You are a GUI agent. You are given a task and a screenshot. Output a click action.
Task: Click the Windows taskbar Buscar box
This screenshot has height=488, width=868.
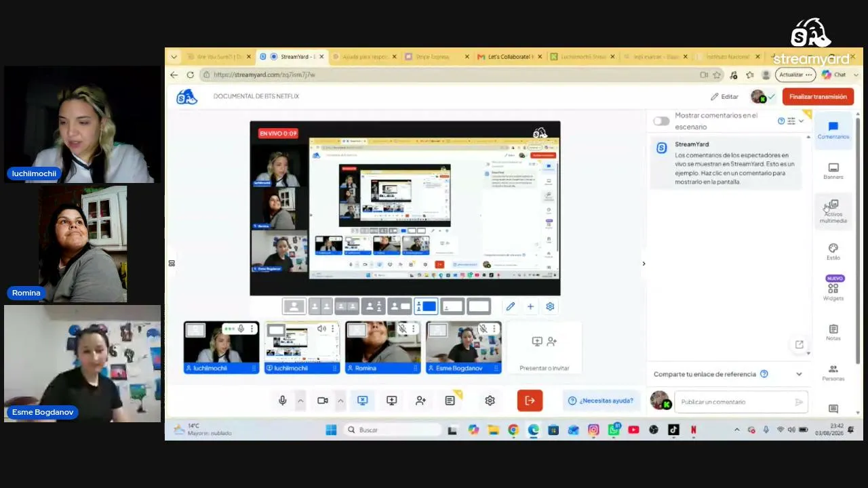(393, 430)
